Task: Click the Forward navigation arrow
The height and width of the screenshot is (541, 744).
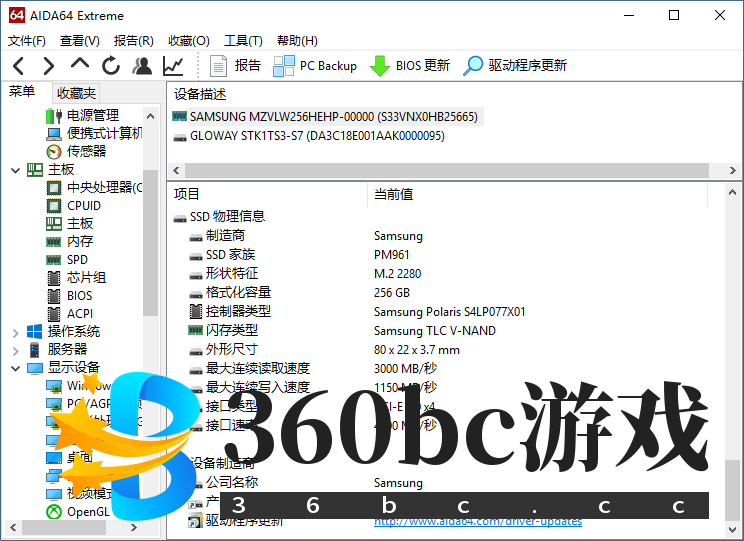Action: coord(48,66)
